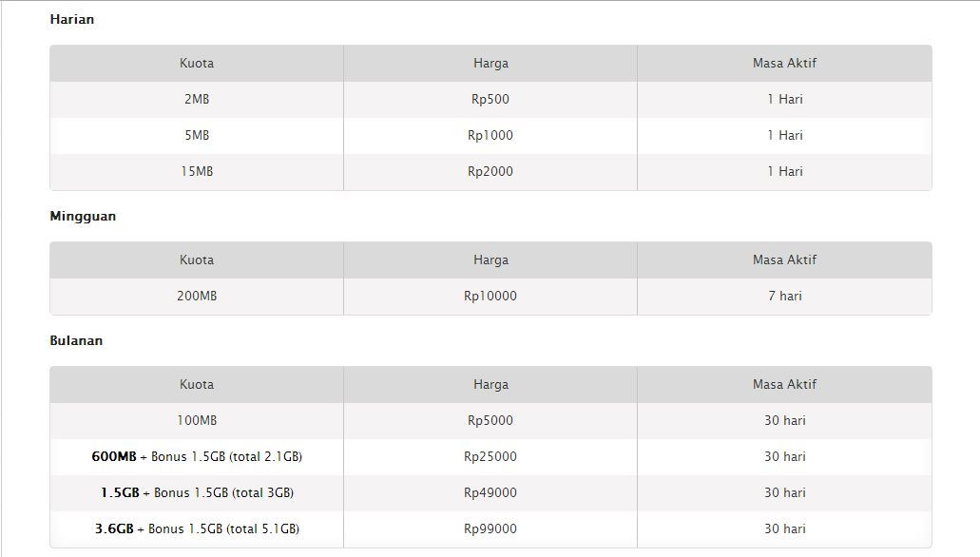Select the 5MB quota cell
Image resolution: width=980 pixels, height=557 pixels.
pyautogui.click(x=197, y=136)
